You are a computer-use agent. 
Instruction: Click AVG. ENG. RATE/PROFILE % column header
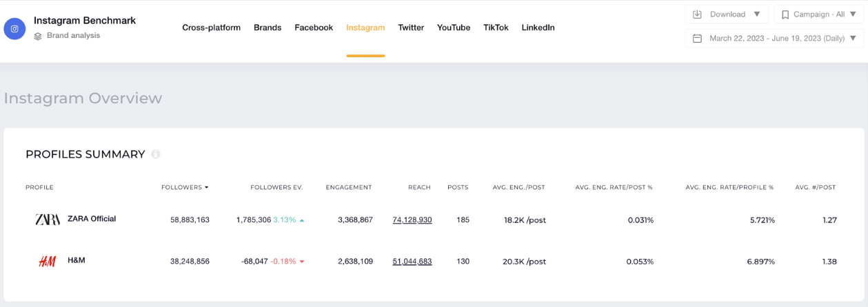730,187
